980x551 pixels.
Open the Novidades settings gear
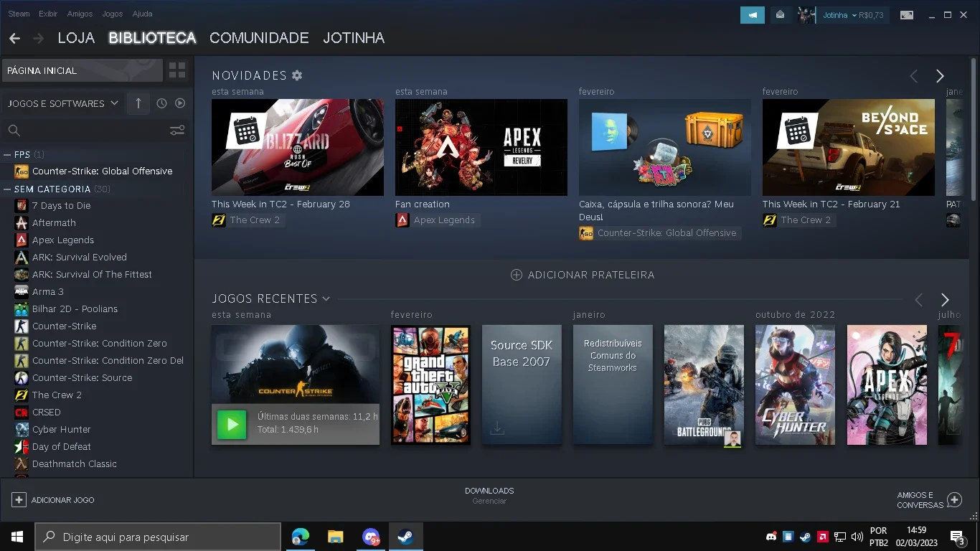(297, 75)
